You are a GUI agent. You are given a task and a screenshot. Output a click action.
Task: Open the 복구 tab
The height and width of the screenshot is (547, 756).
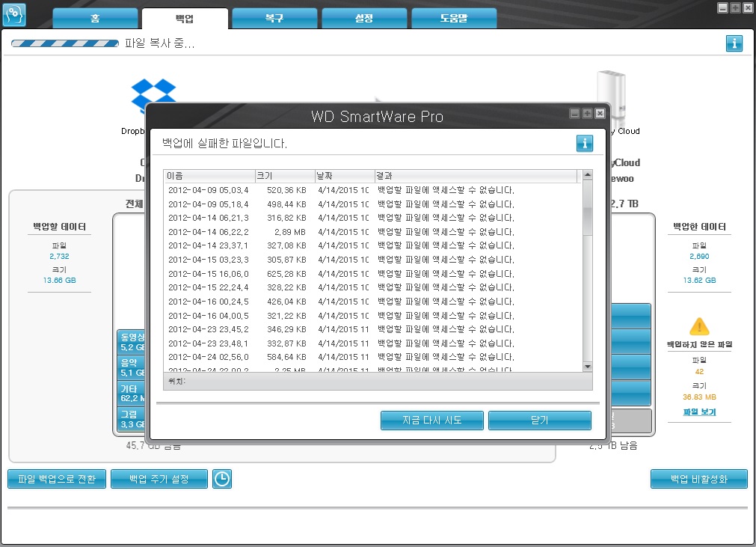pyautogui.click(x=274, y=19)
